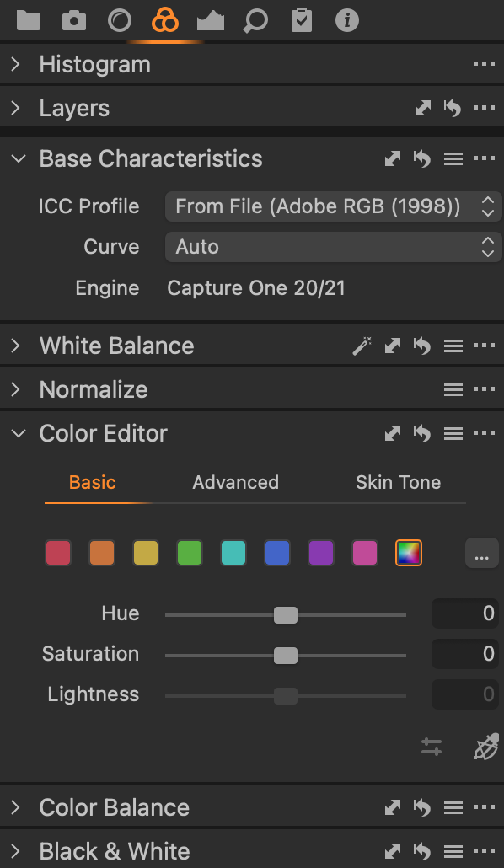
Task: Reset the Color Editor adjustments
Action: (x=422, y=433)
